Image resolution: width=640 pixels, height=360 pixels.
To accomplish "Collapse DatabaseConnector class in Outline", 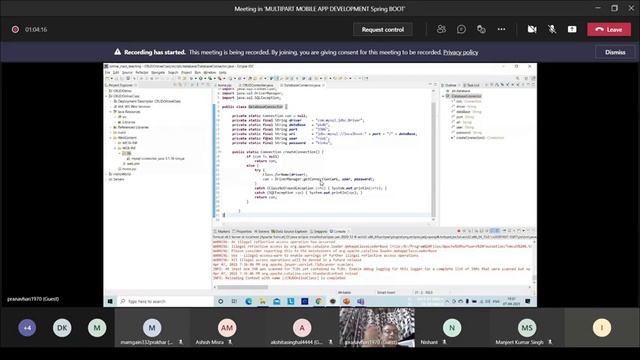I will [443, 96].
